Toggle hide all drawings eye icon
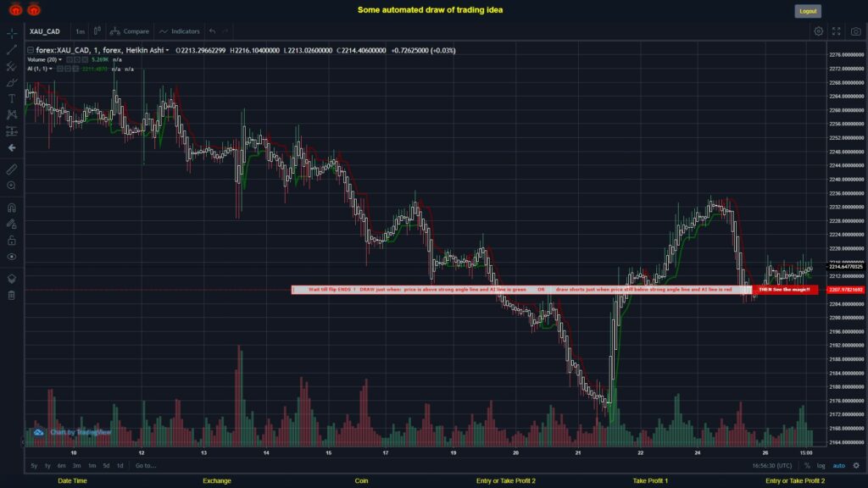Screen dimensions: 868x488 coord(12,257)
